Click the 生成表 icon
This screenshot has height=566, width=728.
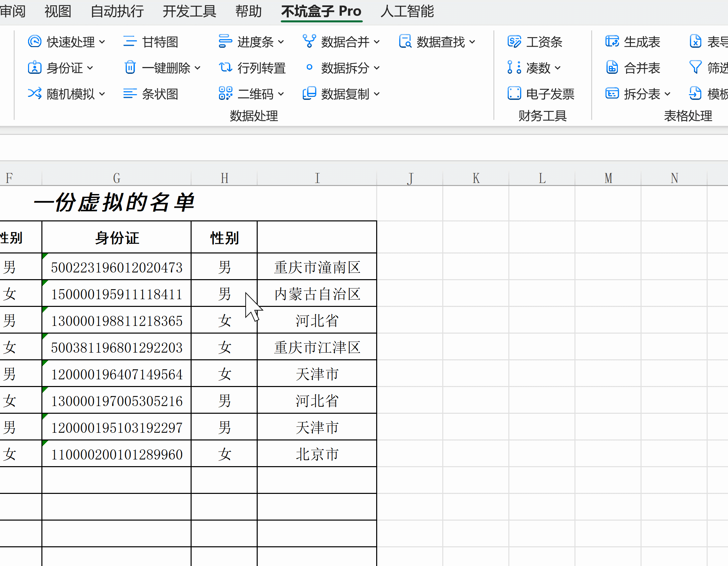coord(612,42)
